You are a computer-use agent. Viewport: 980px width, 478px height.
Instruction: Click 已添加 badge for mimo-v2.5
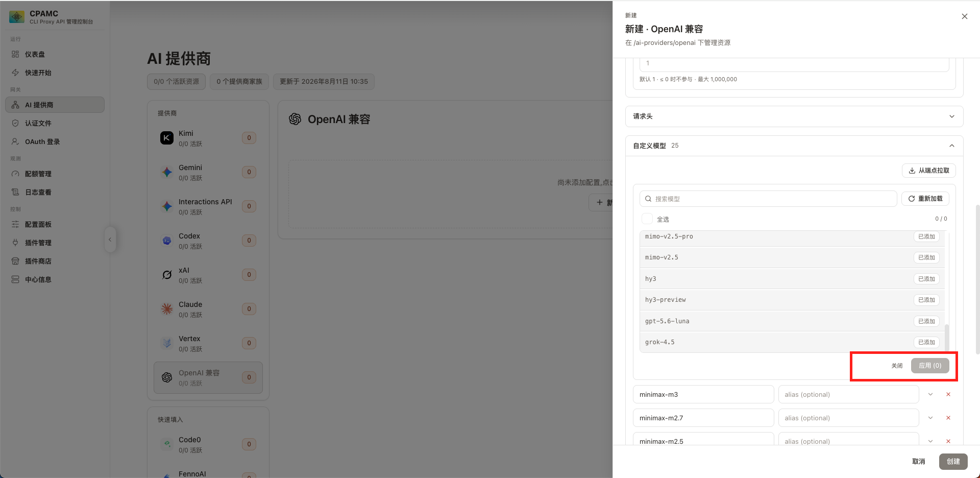(x=926, y=257)
